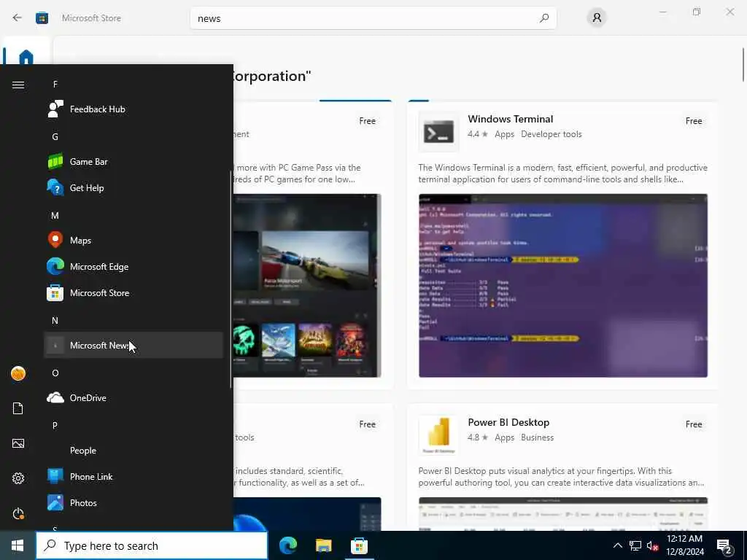The image size is (747, 560).
Task: Open Photos app from Start list
Action: click(133, 503)
